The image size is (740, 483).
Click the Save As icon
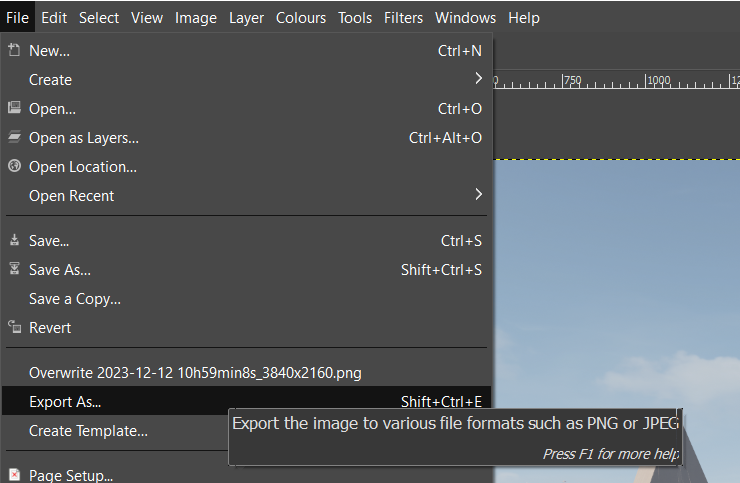pyautogui.click(x=14, y=270)
